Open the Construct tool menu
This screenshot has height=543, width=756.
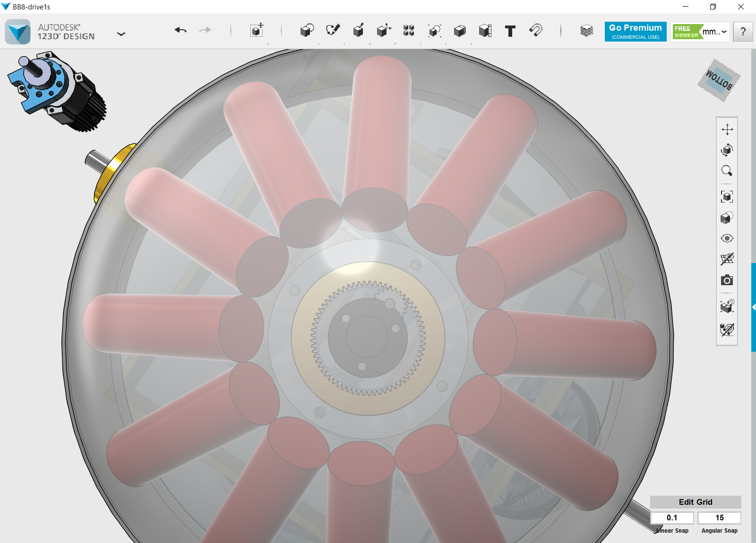[x=358, y=31]
